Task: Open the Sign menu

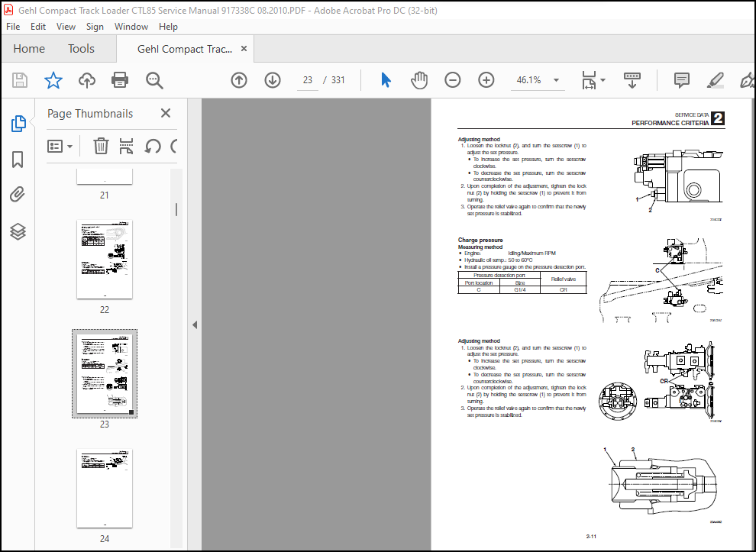Action: [x=95, y=27]
